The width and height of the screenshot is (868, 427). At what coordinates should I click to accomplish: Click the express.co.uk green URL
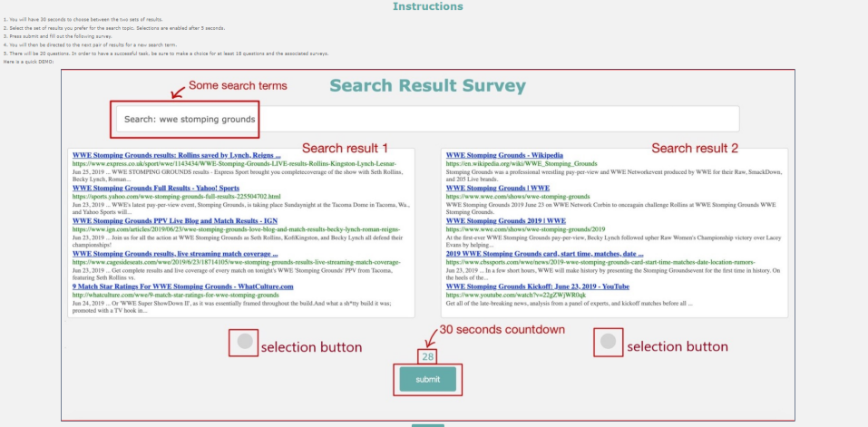(235, 164)
